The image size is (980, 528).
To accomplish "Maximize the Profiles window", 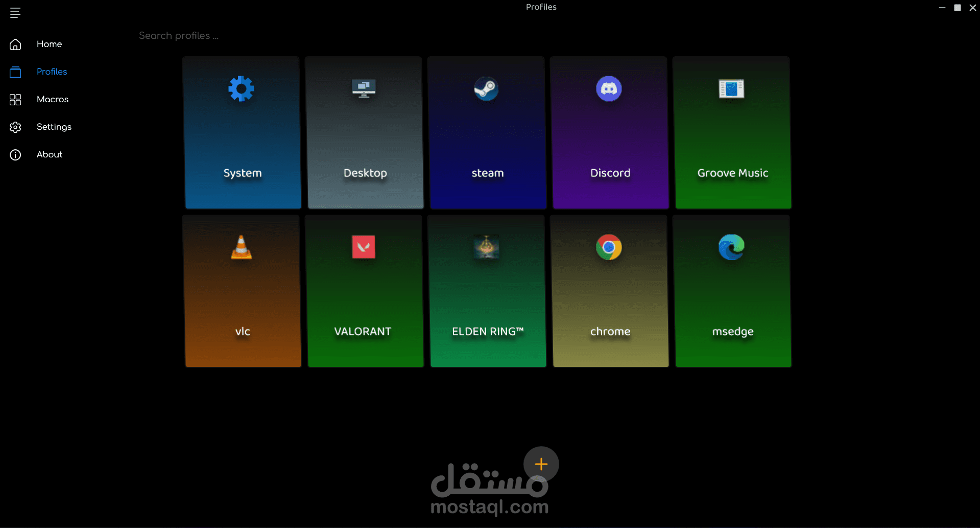I will click(958, 8).
